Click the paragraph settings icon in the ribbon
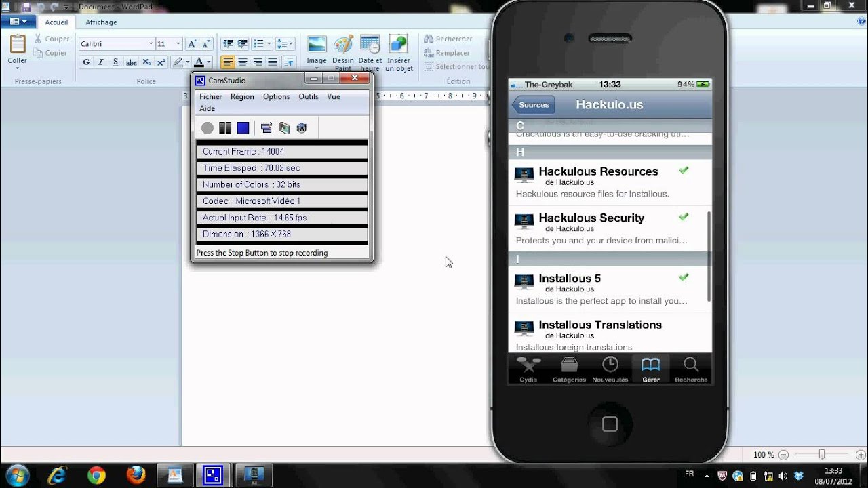The image size is (868, 488). [x=289, y=62]
